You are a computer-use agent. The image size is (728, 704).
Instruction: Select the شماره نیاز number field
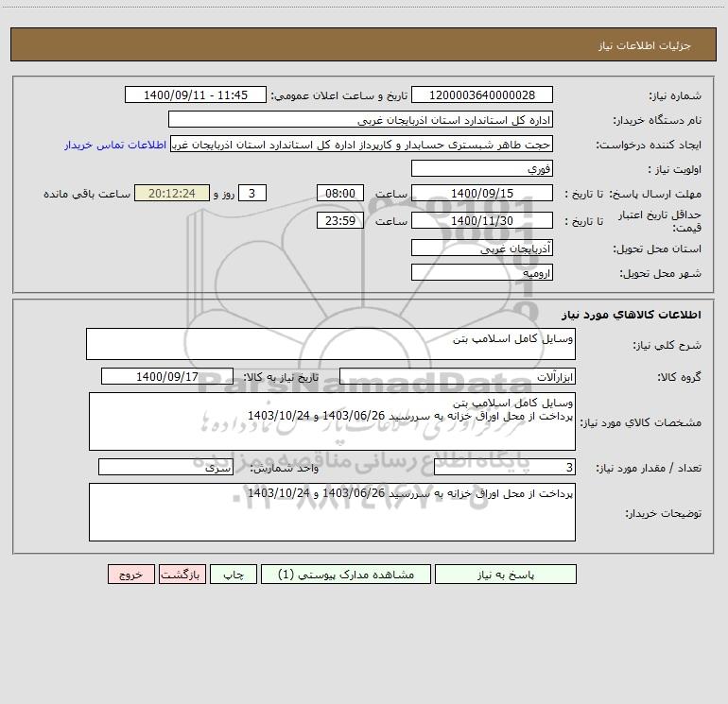482,95
